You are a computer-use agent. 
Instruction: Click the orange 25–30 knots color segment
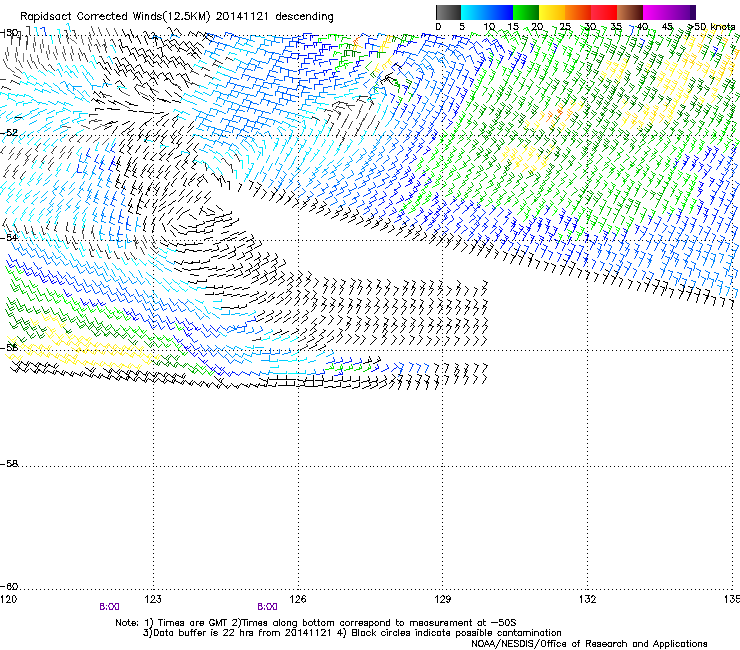tap(578, 12)
